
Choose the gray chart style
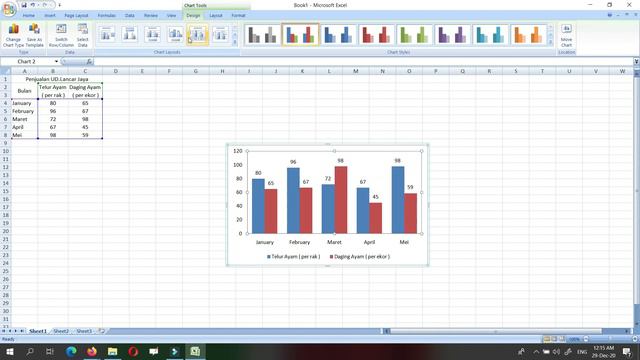pyautogui.click(x=262, y=35)
